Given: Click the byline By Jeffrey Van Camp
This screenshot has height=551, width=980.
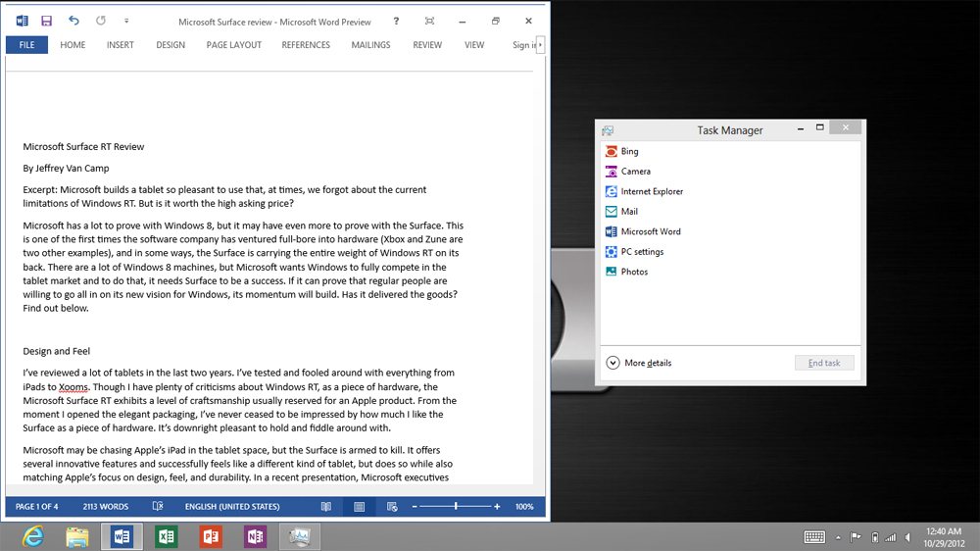Looking at the screenshot, I should point(67,169).
